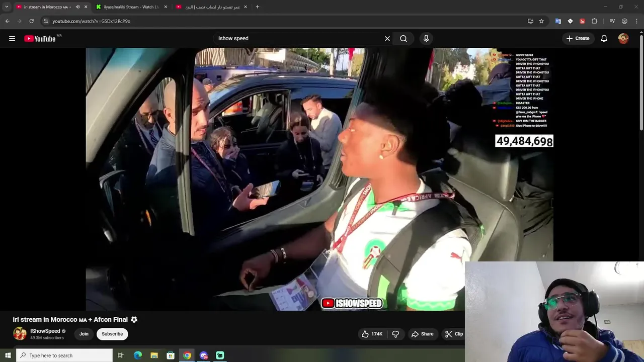Click the 'Type here to search' taskbar box
Screen dimensions: 644x362
point(64,355)
